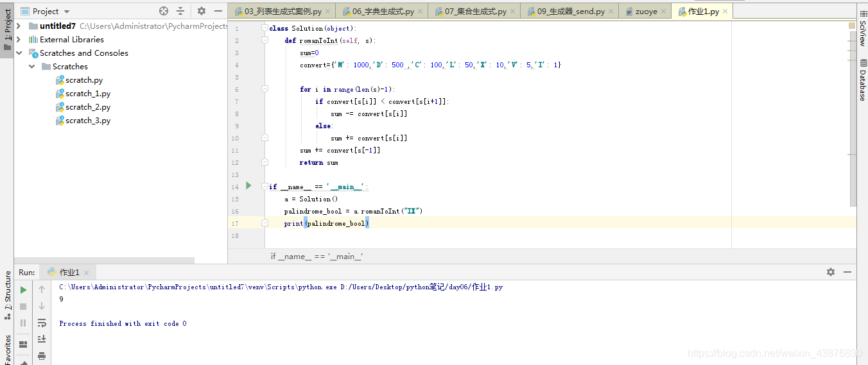Open Project panel settings gear
868x365 pixels.
tap(202, 11)
